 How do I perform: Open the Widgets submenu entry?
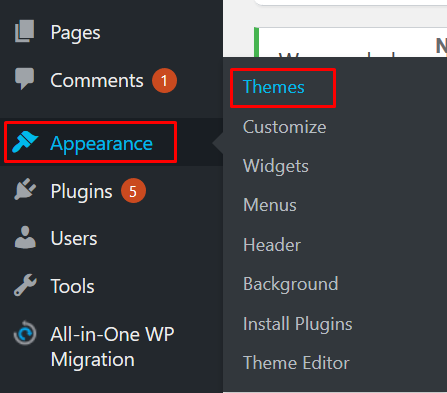[x=276, y=166]
